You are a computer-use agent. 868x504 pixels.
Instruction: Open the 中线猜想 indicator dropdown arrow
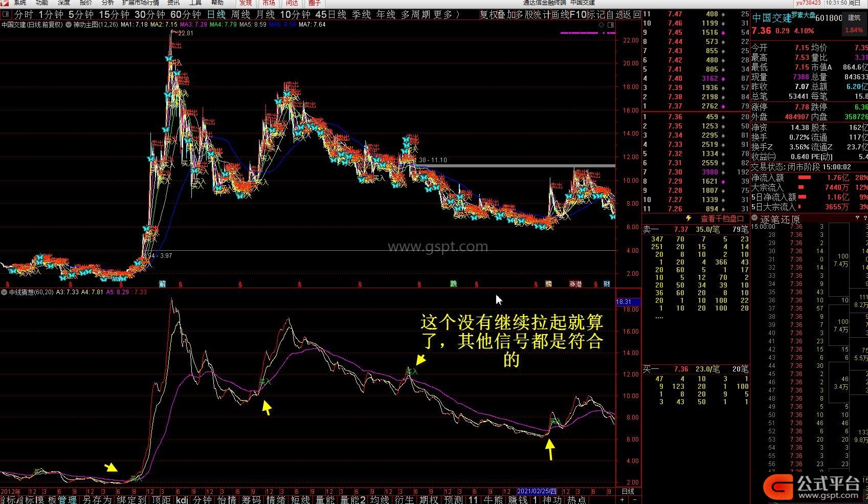point(5,292)
